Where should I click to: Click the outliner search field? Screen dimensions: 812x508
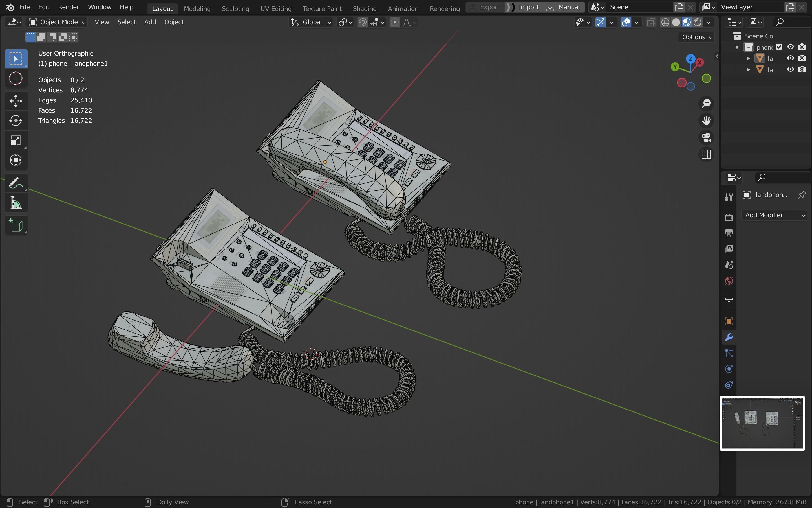point(793,22)
